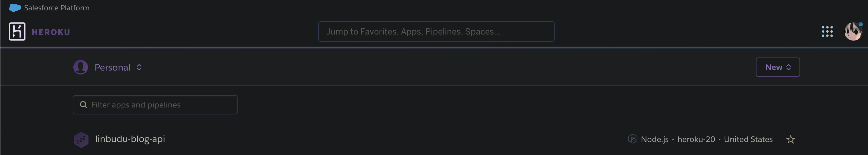Click the Node.js hexagon icon
The width and height of the screenshot is (868, 155).
tap(633, 139)
